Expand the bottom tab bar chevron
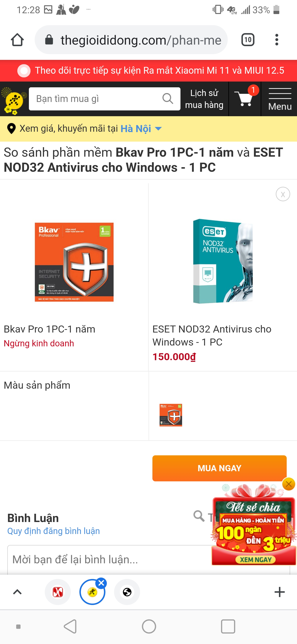The height and width of the screenshot is (644, 297). pyautogui.click(x=17, y=592)
